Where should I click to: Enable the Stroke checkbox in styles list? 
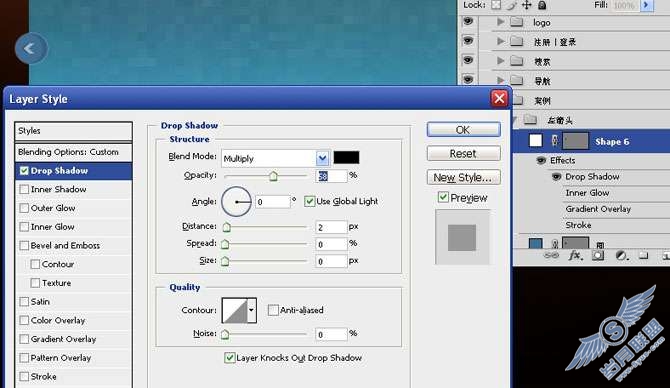24,376
